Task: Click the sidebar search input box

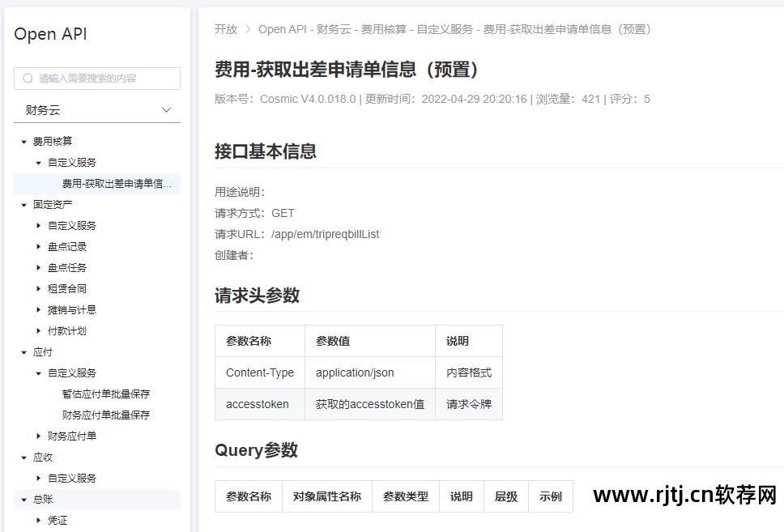Action: click(x=97, y=79)
